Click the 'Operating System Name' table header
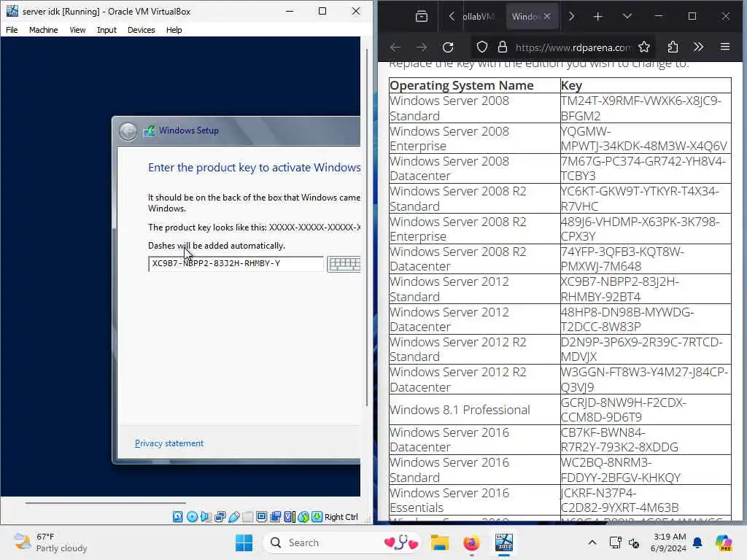 [474, 85]
